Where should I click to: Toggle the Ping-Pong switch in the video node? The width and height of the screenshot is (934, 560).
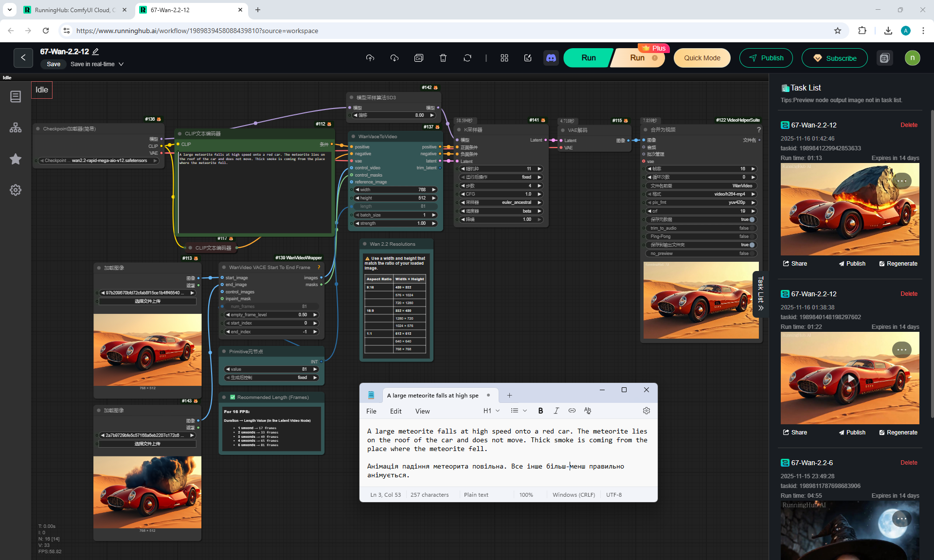[x=752, y=236]
